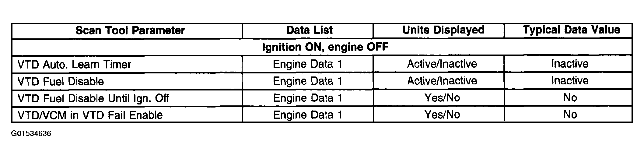
Task: Select VTD Fuel Disable Until Ign. Off
Action: 93,98
